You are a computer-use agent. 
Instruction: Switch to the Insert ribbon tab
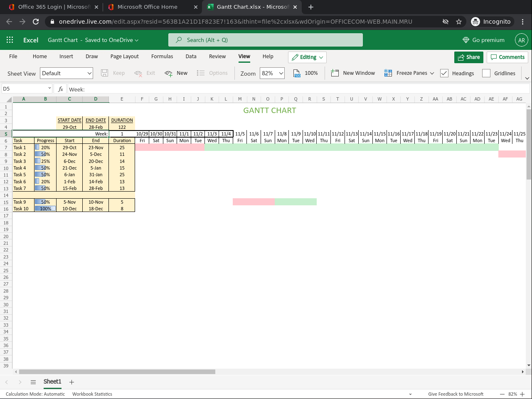tap(66, 57)
